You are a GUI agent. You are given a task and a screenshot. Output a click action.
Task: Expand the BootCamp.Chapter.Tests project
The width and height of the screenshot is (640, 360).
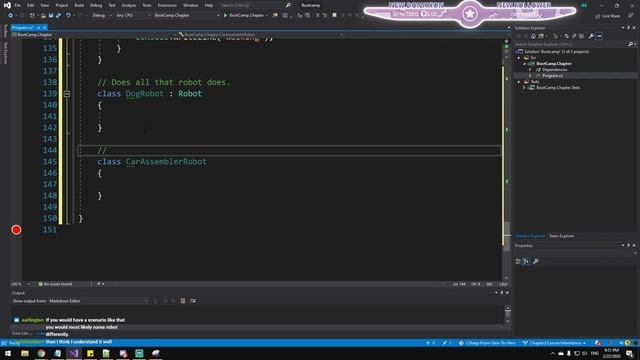click(x=525, y=88)
